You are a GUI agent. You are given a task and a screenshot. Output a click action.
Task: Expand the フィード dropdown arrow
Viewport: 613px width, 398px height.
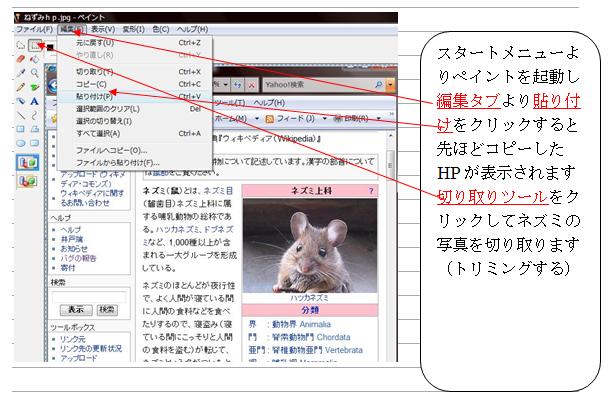(324, 118)
